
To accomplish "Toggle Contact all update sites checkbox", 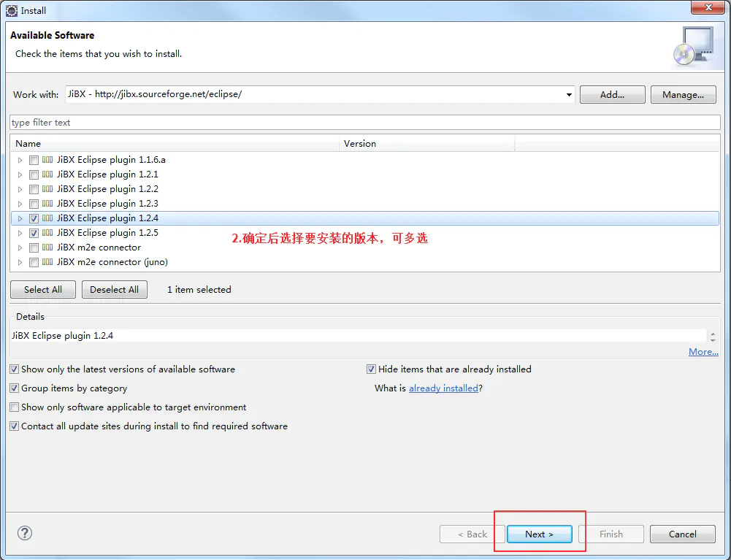I will [15, 426].
